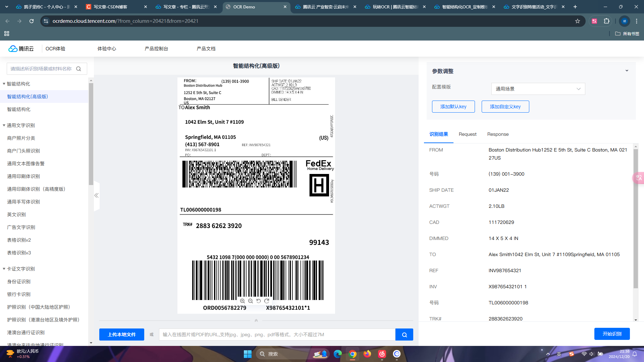Screen dimensions: 644x362
Task: Click the Tencent Cloud logo
Action: 21,49
